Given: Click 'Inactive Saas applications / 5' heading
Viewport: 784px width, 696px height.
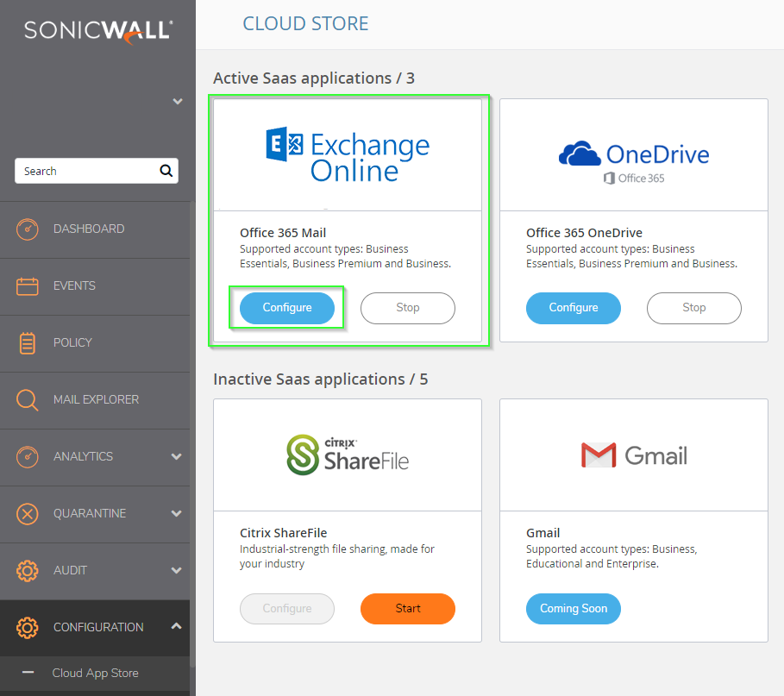Looking at the screenshot, I should click(321, 379).
